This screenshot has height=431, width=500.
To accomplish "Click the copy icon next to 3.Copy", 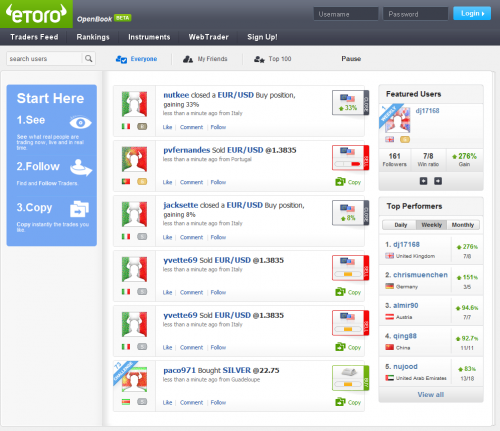I will click(x=79, y=209).
